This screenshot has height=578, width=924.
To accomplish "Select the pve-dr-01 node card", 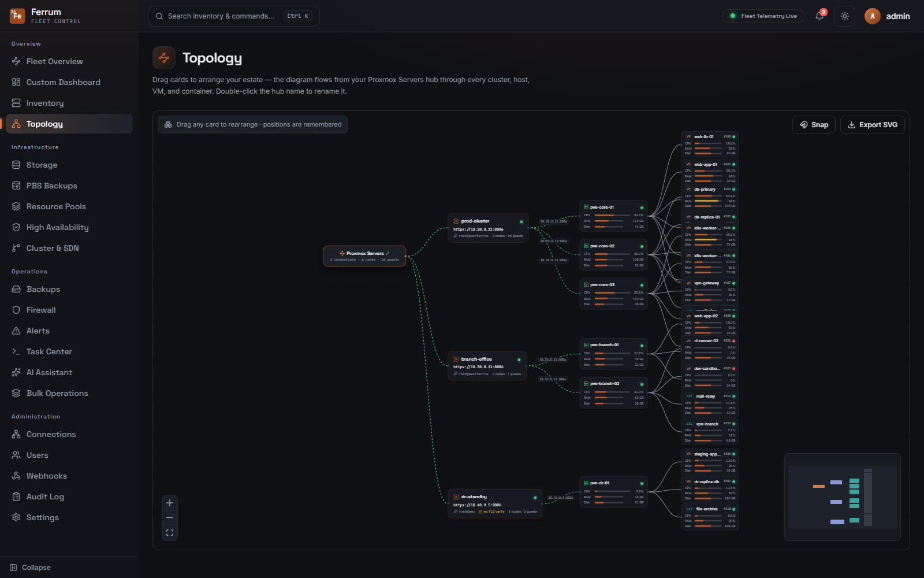I will pyautogui.click(x=613, y=492).
